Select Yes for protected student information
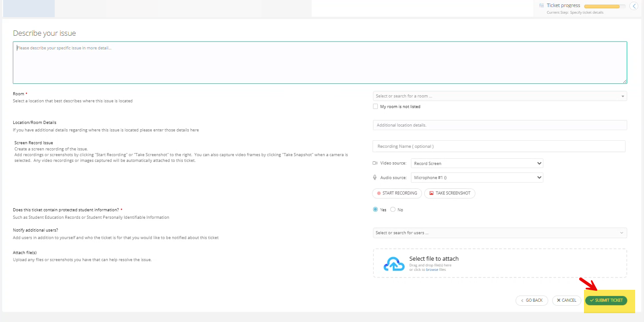The image size is (644, 322). click(x=375, y=209)
